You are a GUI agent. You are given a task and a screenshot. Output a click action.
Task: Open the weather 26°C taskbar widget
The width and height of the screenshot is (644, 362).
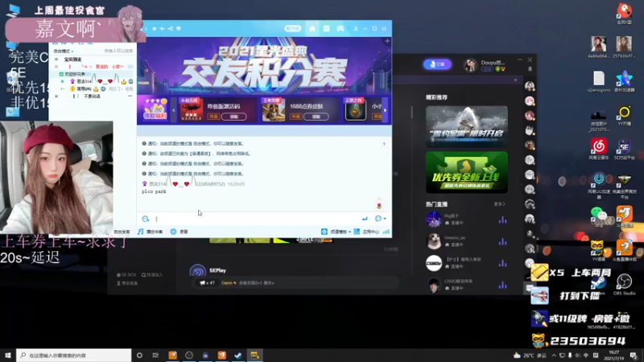tap(530, 356)
